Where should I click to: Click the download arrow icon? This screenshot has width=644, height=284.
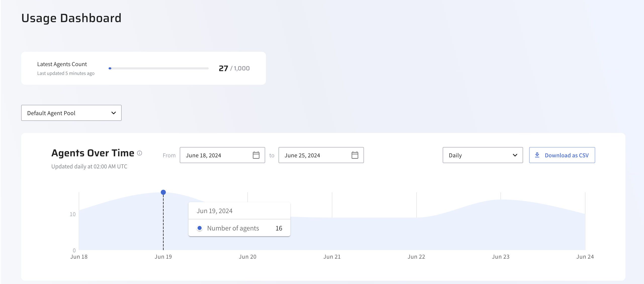point(537,155)
